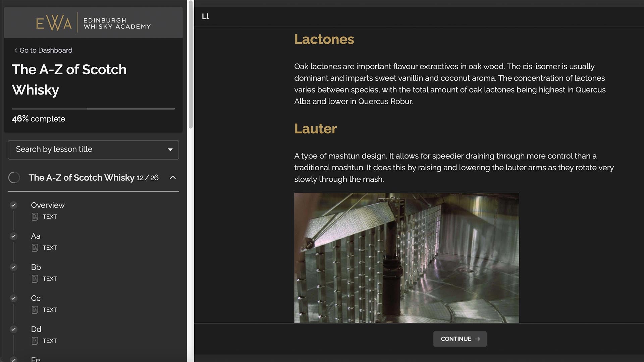This screenshot has height=362, width=644.
Task: Click the Lactones heading
Action: (x=324, y=39)
